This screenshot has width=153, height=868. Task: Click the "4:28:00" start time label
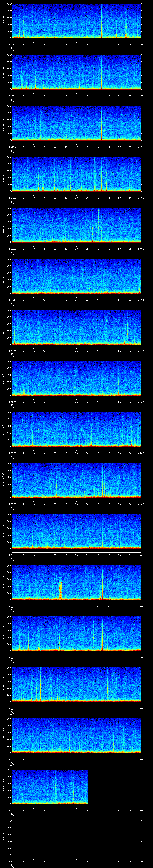(x=12, y=249)
